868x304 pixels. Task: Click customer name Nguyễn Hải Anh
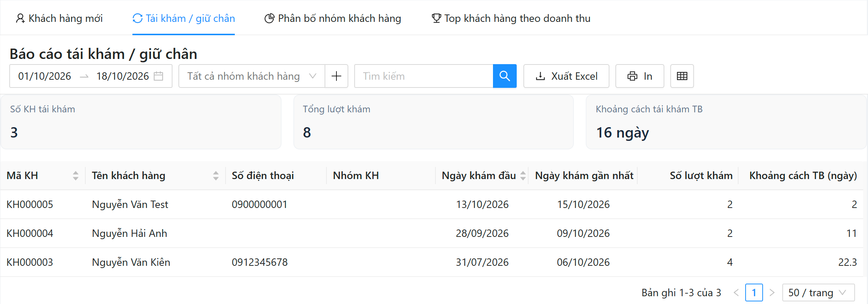129,233
